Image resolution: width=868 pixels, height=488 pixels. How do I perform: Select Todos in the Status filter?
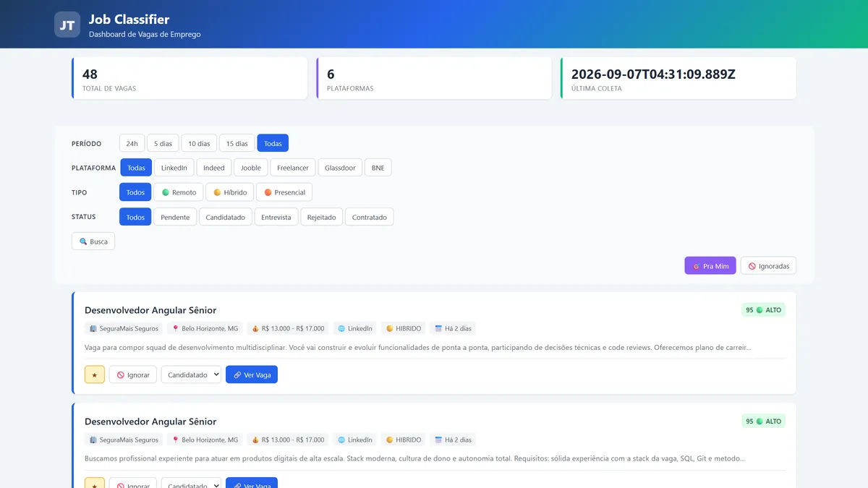pyautogui.click(x=135, y=217)
